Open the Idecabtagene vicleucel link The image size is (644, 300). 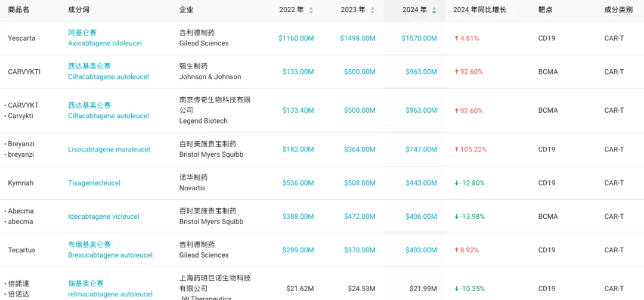(104, 217)
